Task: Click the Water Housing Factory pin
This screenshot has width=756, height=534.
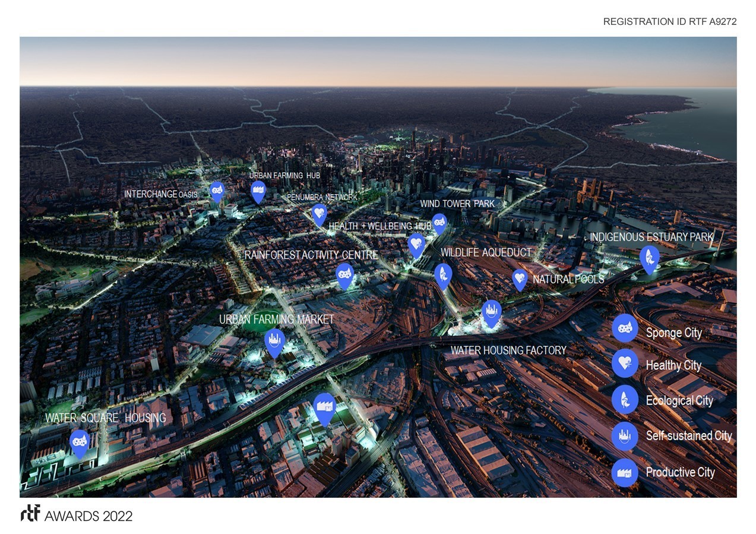Action: pyautogui.click(x=491, y=311)
